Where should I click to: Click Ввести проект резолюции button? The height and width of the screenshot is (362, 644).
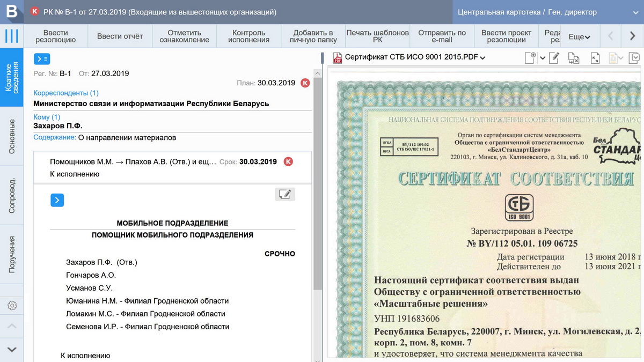pyautogui.click(x=507, y=36)
